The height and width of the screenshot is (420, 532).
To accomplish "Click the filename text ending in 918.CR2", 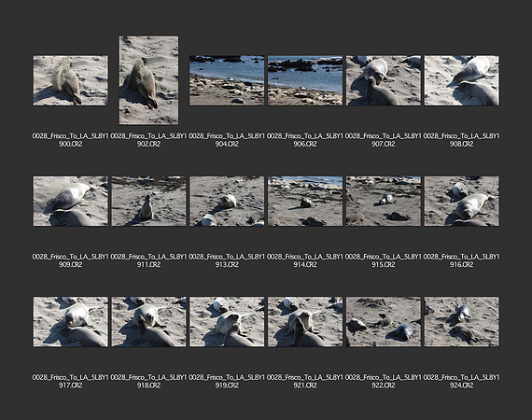I will coord(148,382).
